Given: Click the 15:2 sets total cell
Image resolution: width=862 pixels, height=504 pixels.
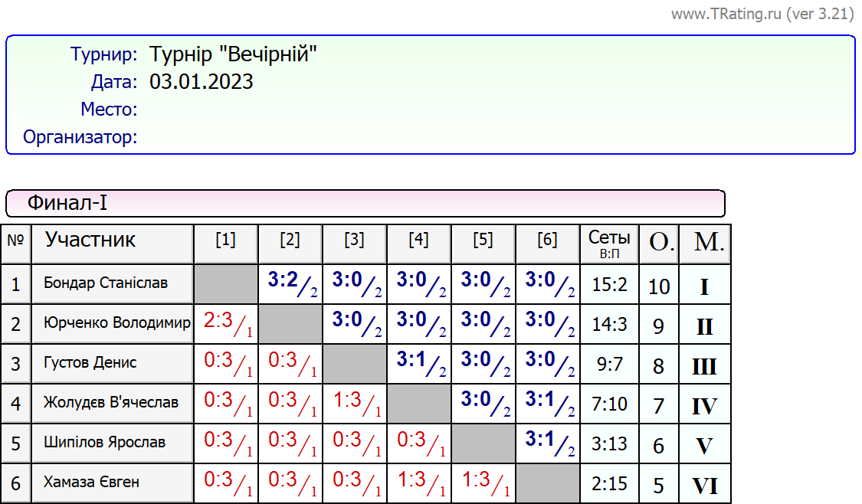Looking at the screenshot, I should [609, 285].
